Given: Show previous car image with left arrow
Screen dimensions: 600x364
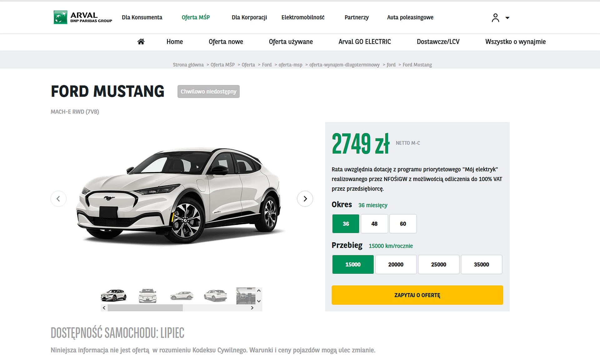Looking at the screenshot, I should pyautogui.click(x=58, y=199).
